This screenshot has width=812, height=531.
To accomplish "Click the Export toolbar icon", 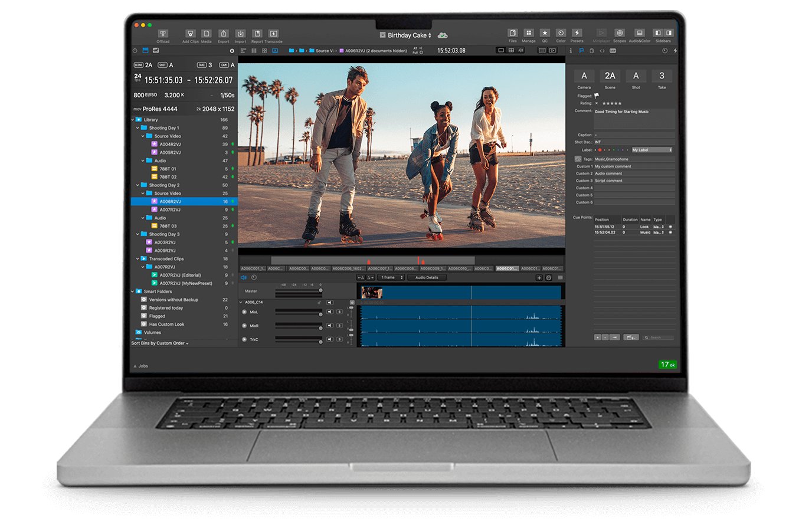I will point(224,34).
